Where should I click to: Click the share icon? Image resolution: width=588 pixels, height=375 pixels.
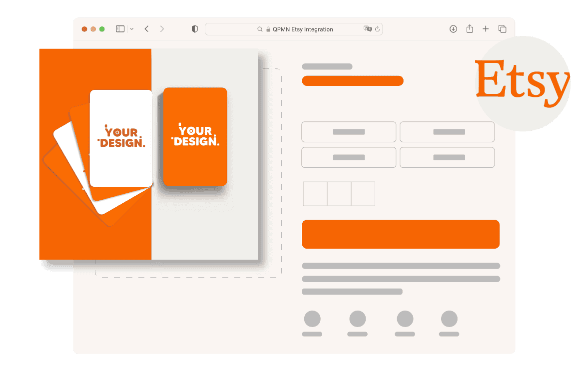click(470, 29)
